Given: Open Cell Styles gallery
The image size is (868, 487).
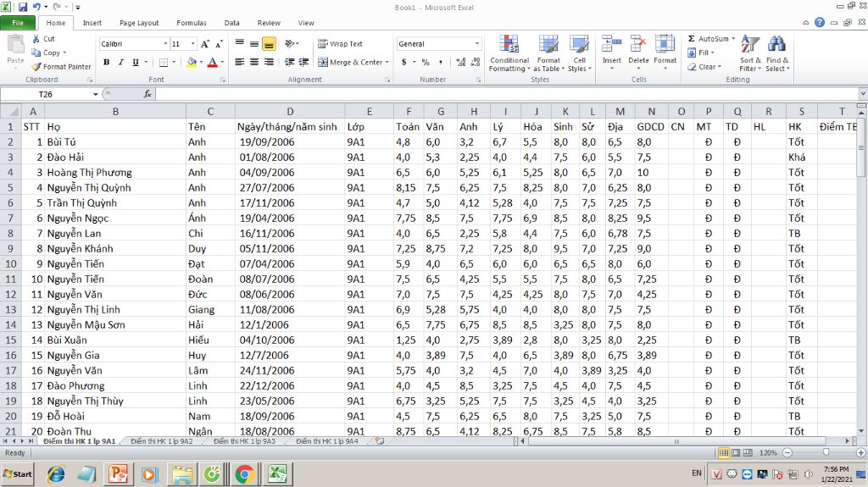Looking at the screenshot, I should coord(579,53).
